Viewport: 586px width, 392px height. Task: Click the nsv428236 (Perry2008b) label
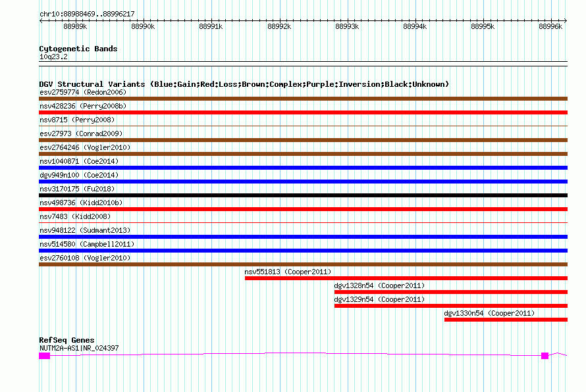83,106
